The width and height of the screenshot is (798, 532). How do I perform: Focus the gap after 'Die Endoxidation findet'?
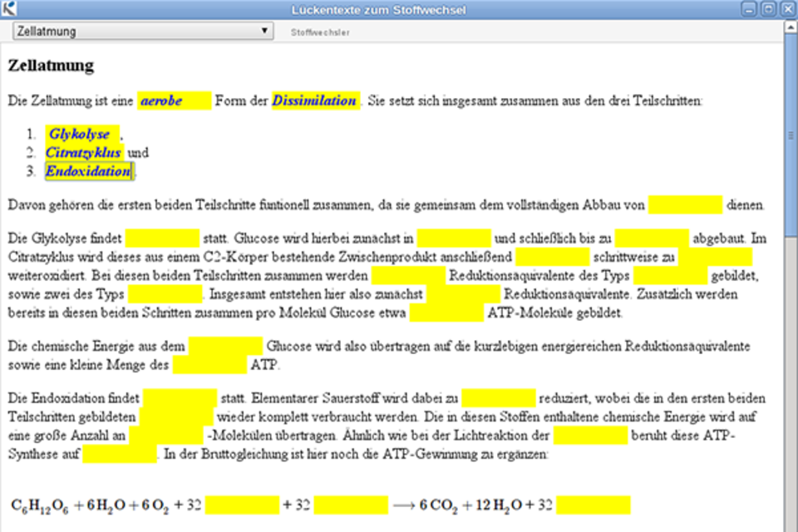pyautogui.click(x=180, y=398)
